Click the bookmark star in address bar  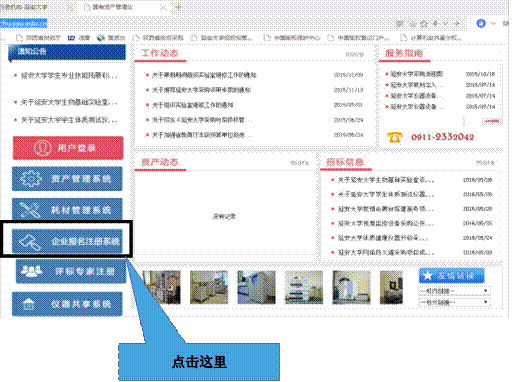pos(424,23)
